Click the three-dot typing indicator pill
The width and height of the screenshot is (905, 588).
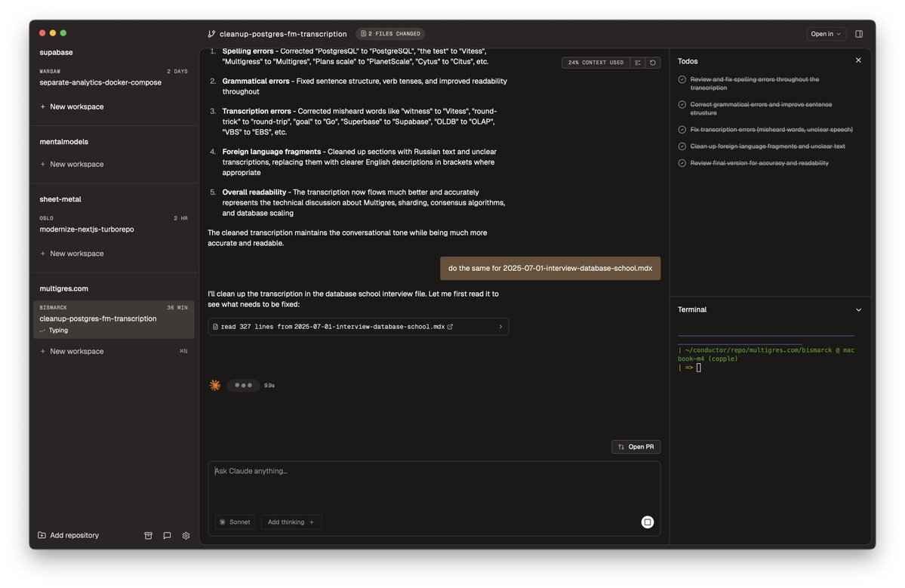pos(243,386)
